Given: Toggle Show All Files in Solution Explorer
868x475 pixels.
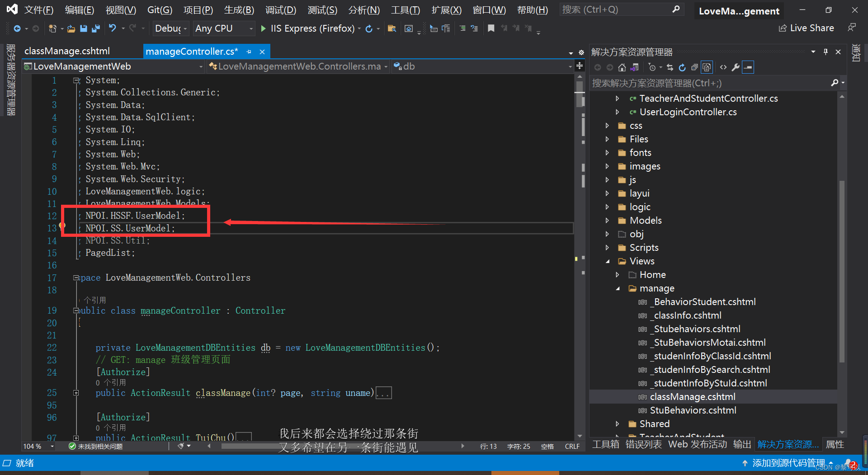Looking at the screenshot, I should 707,67.
